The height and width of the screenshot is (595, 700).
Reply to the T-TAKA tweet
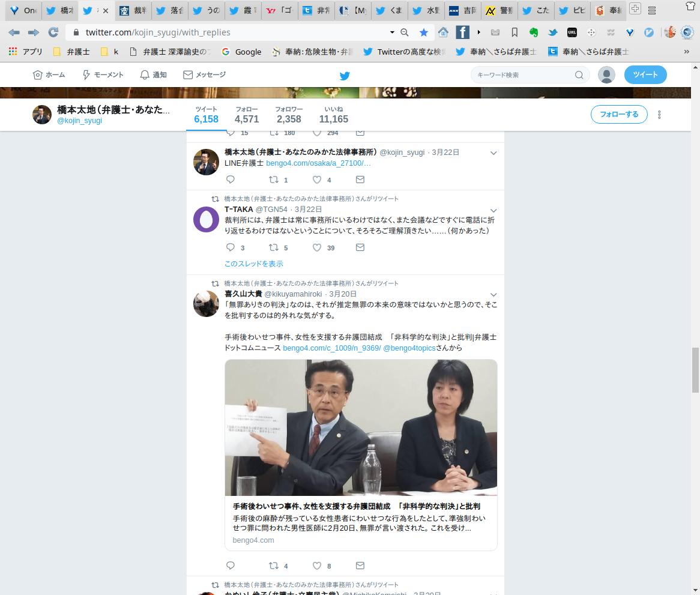231,247
